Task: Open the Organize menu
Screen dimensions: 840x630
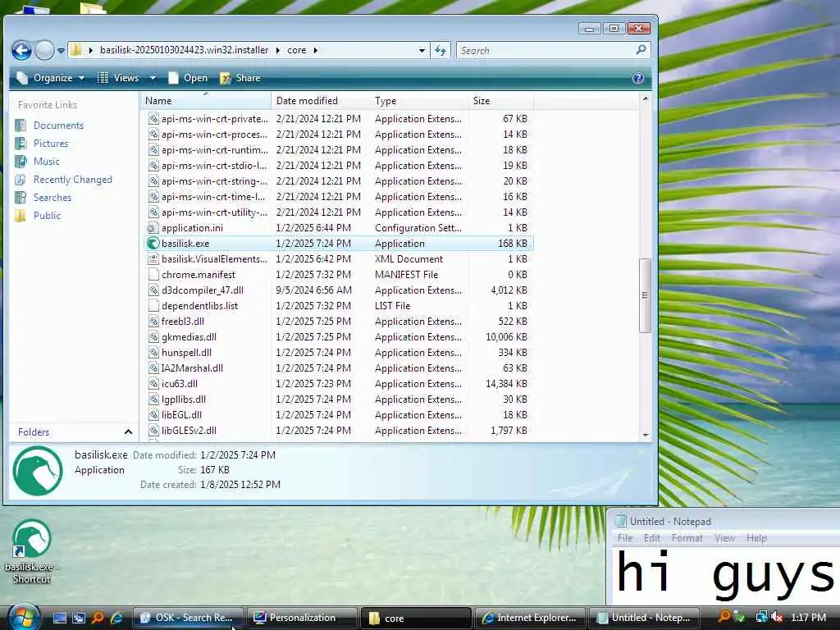Action: pyautogui.click(x=50, y=78)
